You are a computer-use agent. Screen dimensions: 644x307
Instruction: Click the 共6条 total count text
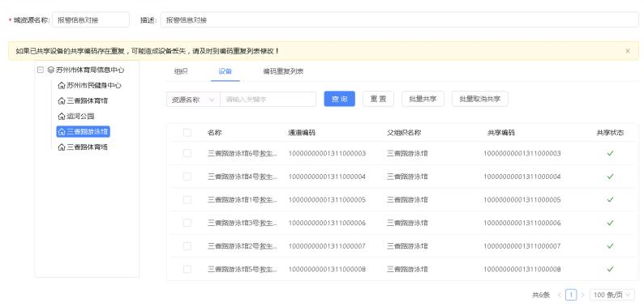click(x=541, y=295)
